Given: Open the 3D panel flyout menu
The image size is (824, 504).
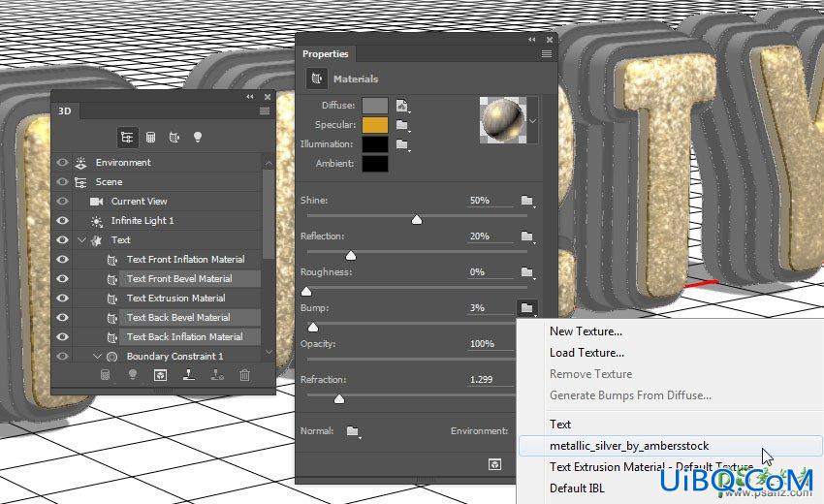Looking at the screenshot, I should pyautogui.click(x=265, y=110).
